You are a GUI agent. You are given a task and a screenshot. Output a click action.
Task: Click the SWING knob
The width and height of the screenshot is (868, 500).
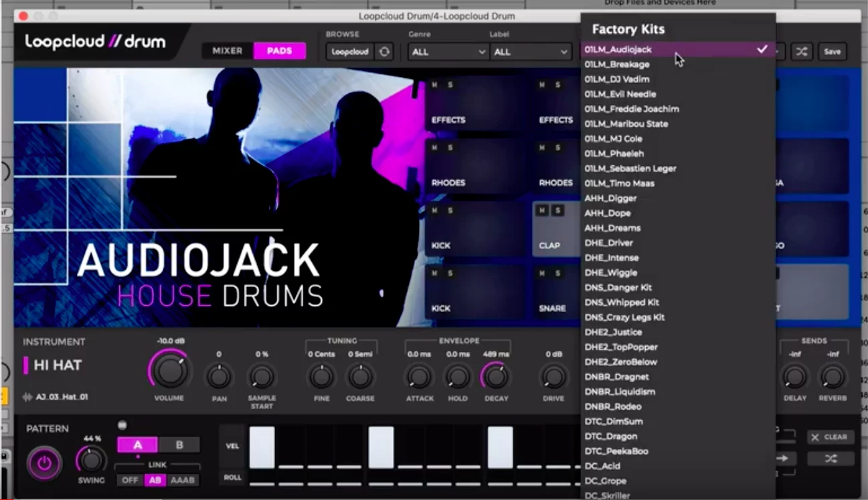(x=92, y=460)
